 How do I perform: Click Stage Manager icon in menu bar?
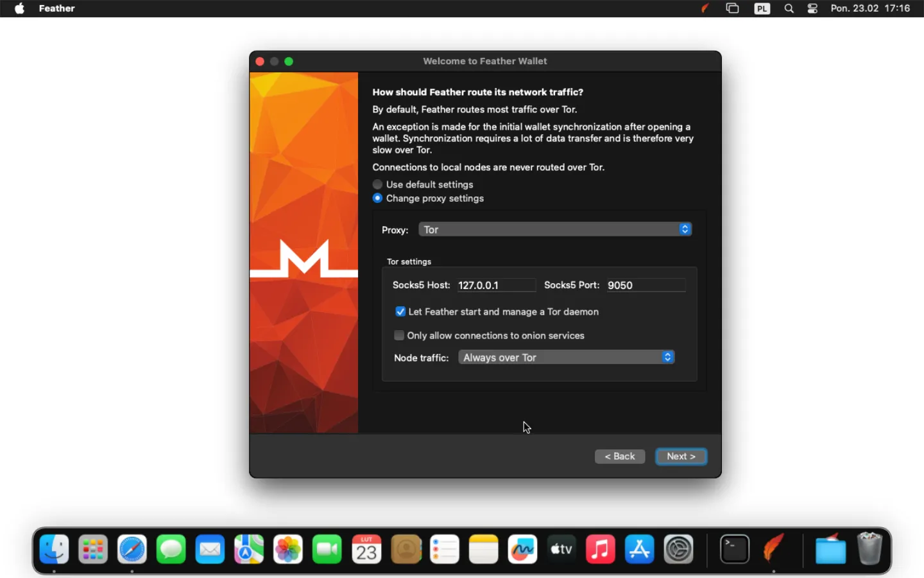point(733,9)
